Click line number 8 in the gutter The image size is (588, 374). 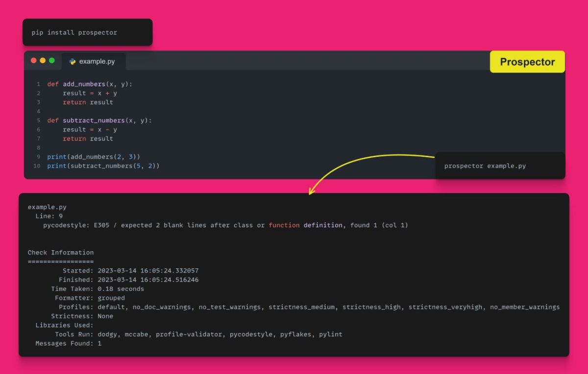(38, 148)
